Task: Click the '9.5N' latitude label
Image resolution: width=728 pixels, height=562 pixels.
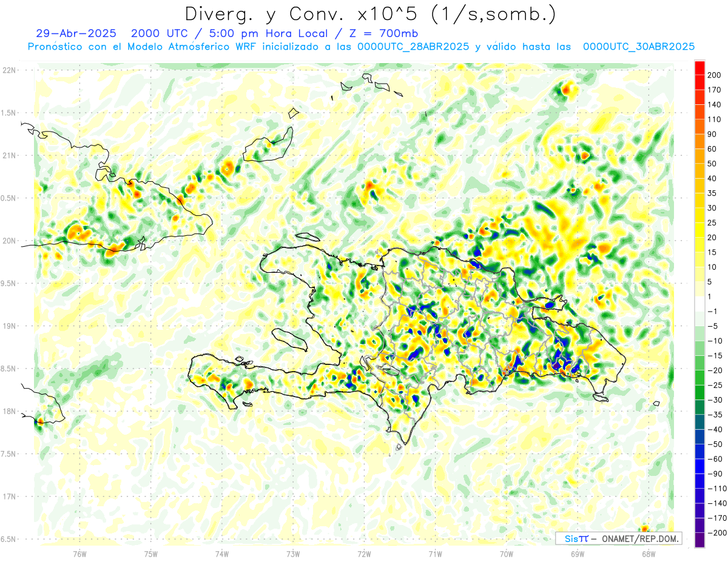Action: pos(9,283)
